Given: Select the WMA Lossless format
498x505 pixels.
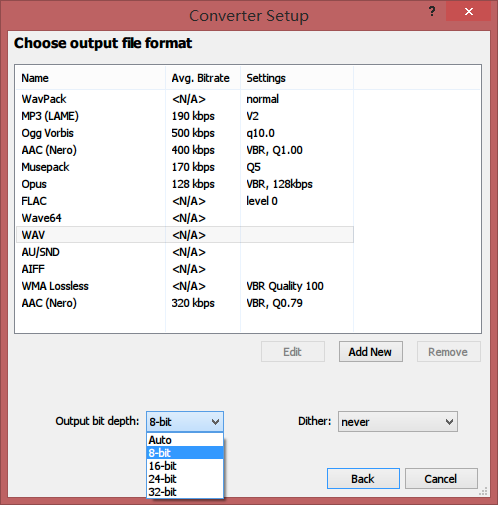Looking at the screenshot, I should coord(185,286).
